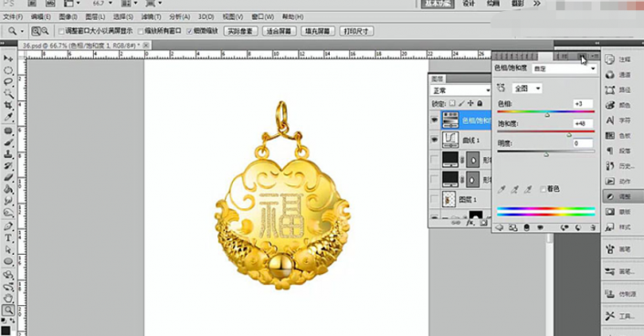Open the 编辑(E) menu
This screenshot has height=336, width=644.
tap(41, 16)
